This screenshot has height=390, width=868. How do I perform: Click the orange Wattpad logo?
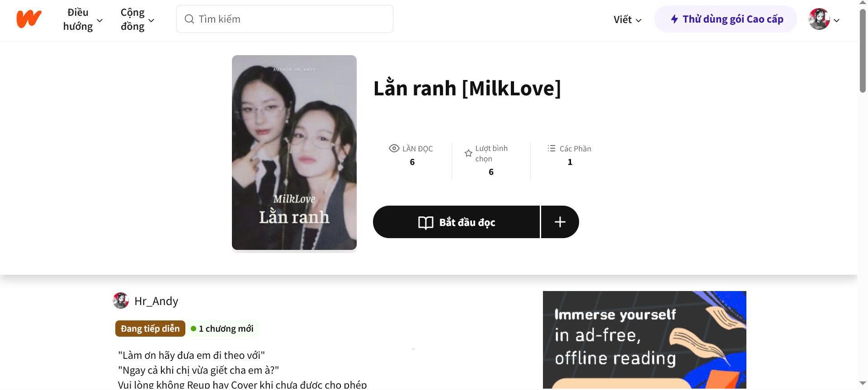pyautogui.click(x=29, y=19)
